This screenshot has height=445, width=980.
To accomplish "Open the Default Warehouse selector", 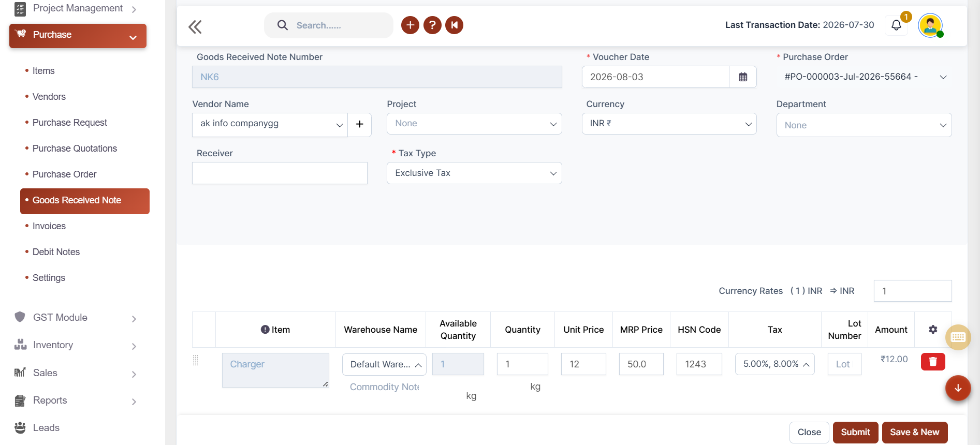I will click(384, 364).
